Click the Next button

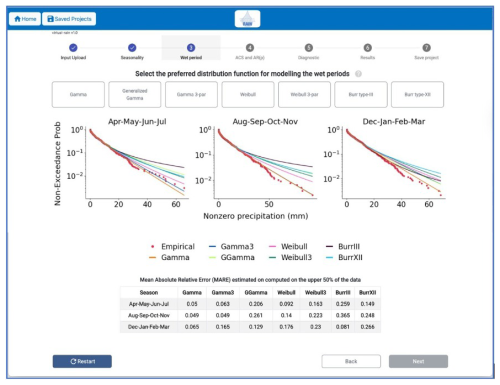pos(418,361)
